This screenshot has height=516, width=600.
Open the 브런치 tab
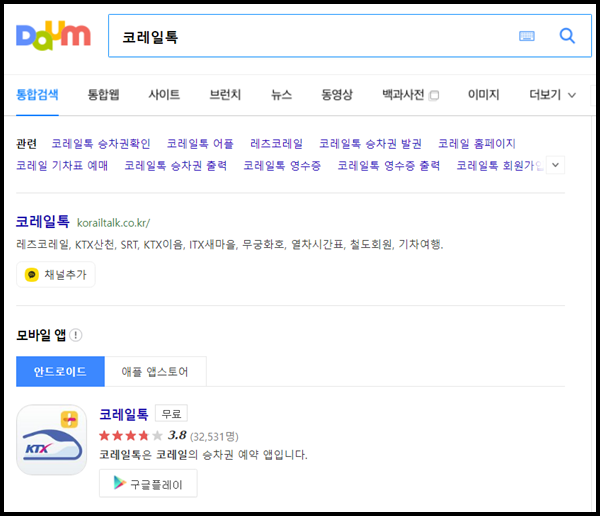point(225,95)
